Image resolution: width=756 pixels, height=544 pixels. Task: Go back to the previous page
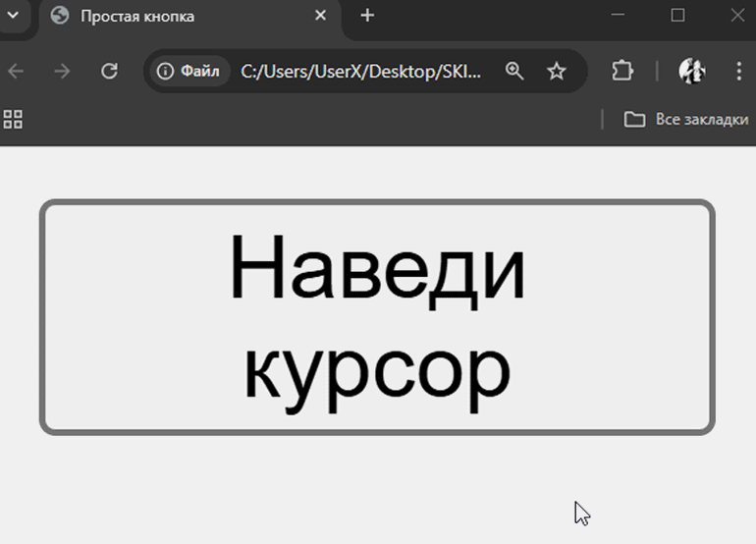pos(16,71)
